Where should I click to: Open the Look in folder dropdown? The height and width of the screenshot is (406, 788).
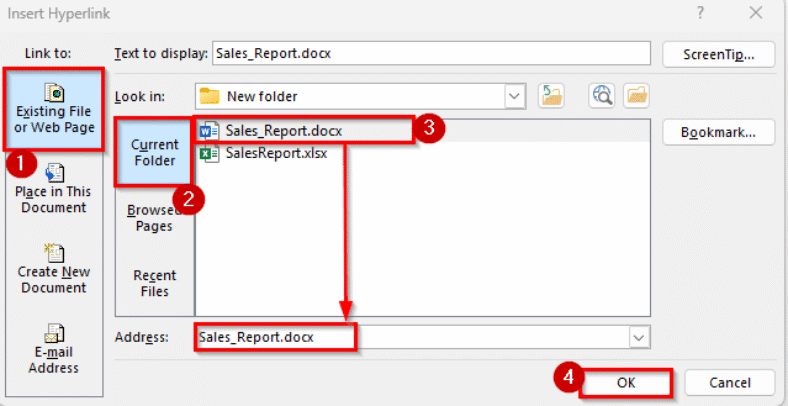pos(515,96)
